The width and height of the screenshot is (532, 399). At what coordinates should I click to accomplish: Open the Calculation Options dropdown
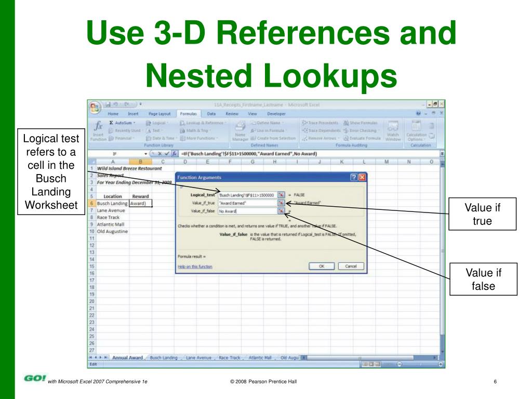coord(416,131)
